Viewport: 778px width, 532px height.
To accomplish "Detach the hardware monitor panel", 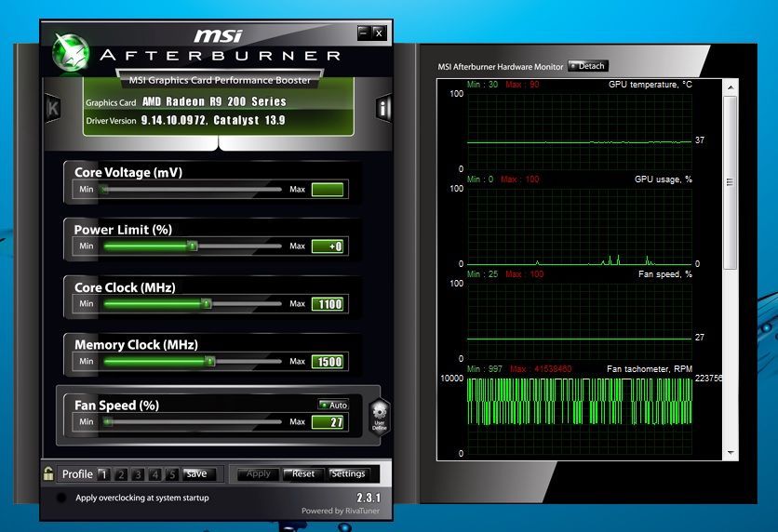I will [x=587, y=66].
